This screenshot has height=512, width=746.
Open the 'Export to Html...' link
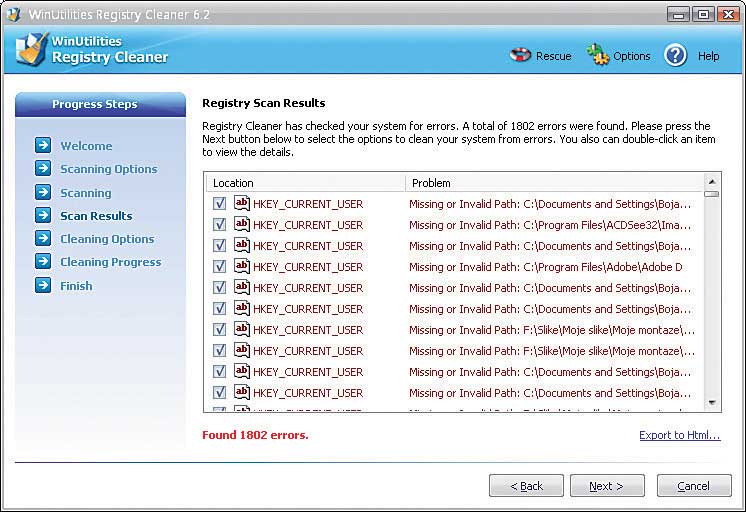pos(679,435)
